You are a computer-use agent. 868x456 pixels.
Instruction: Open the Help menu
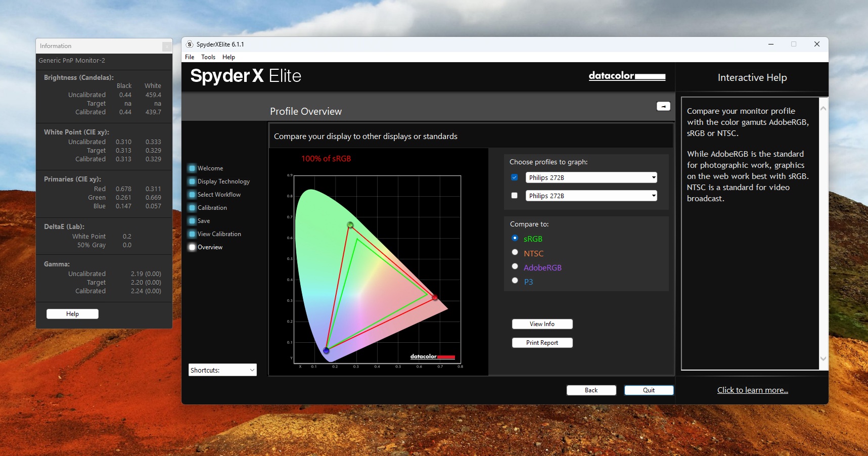[229, 57]
